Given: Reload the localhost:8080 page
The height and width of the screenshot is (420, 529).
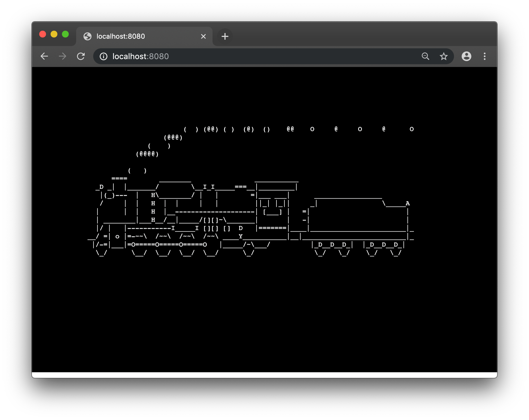Looking at the screenshot, I should click(x=81, y=56).
